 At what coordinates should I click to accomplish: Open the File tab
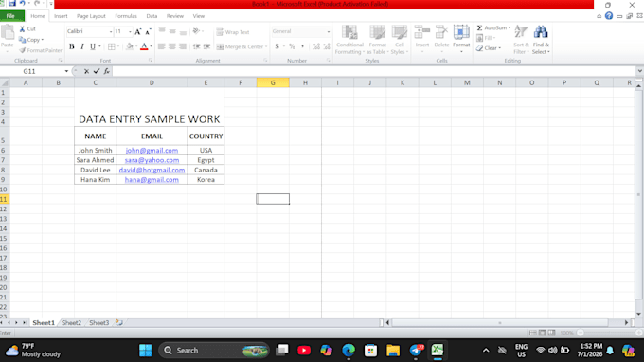10,16
